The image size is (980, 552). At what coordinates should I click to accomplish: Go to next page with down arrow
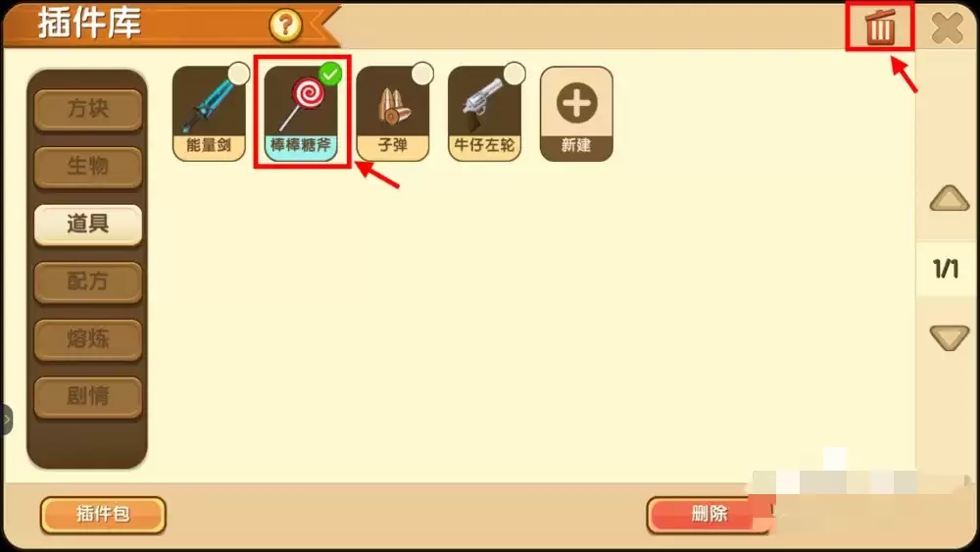tap(949, 338)
